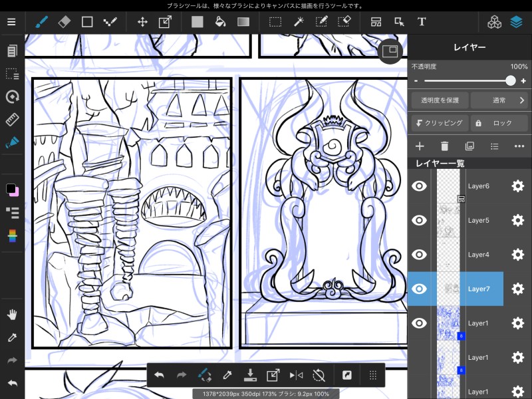The height and width of the screenshot is (399, 532).
Task: Enable クリッピング clipping button
Action: 439,123
